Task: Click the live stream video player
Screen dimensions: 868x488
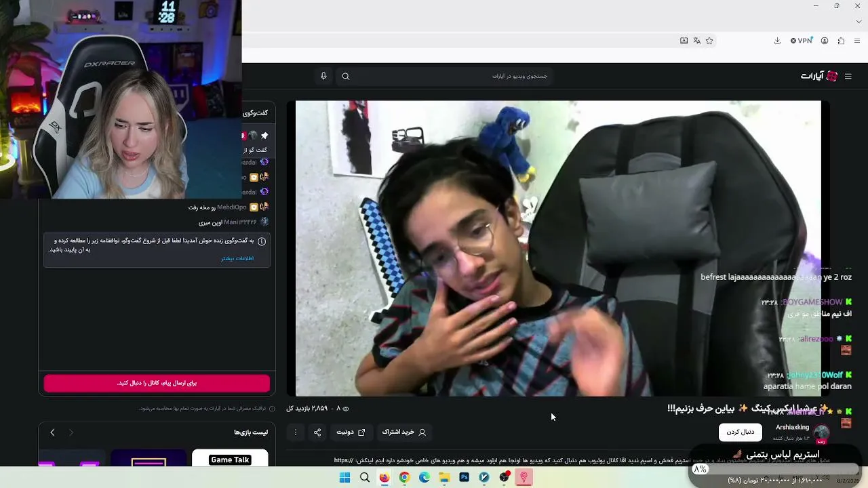Action: 558,248
